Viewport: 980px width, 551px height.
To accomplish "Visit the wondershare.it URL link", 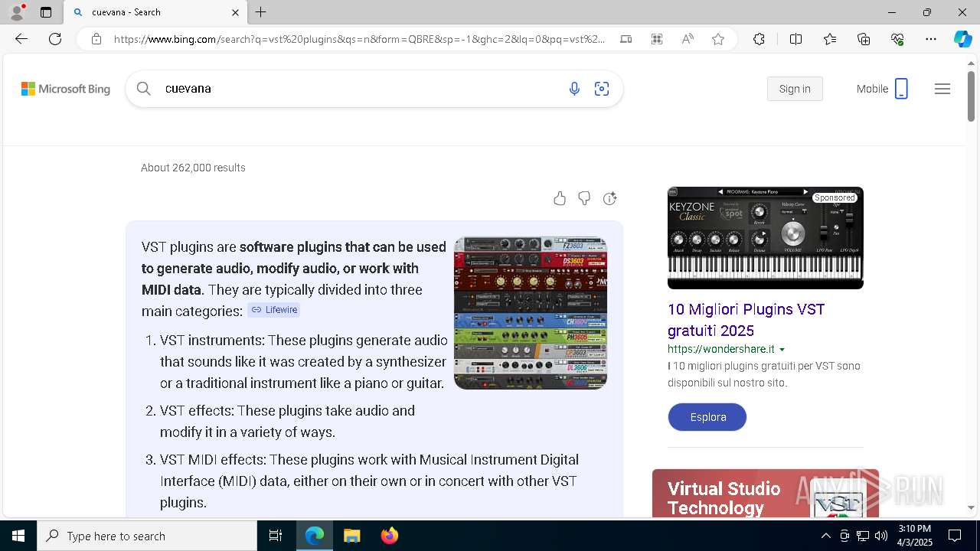I will pyautogui.click(x=721, y=349).
